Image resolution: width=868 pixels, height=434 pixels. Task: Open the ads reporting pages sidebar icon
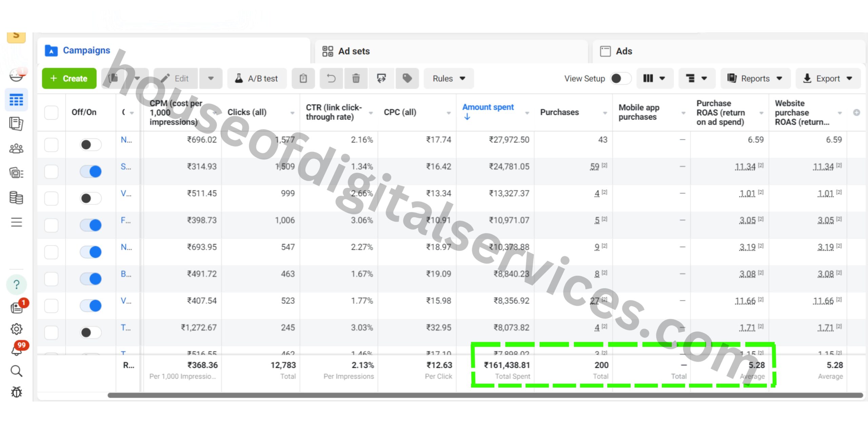pos(16,124)
